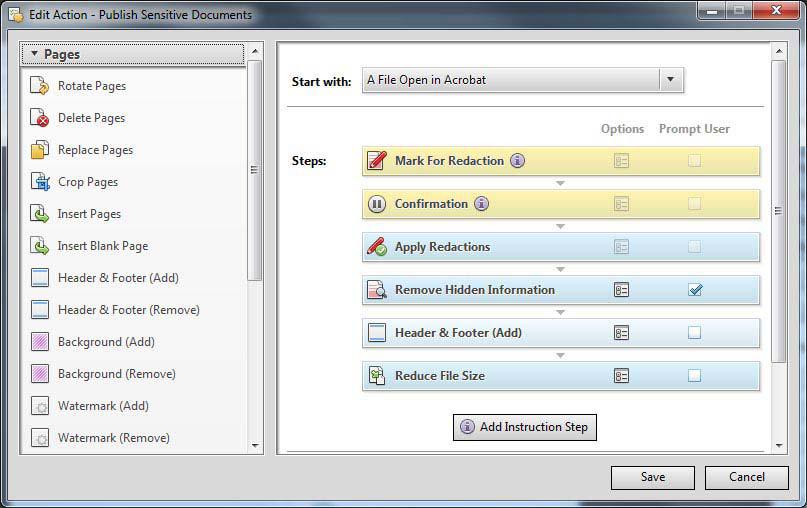807x508 pixels.
Task: Click the Reduce File Size step icon
Action: (x=377, y=376)
